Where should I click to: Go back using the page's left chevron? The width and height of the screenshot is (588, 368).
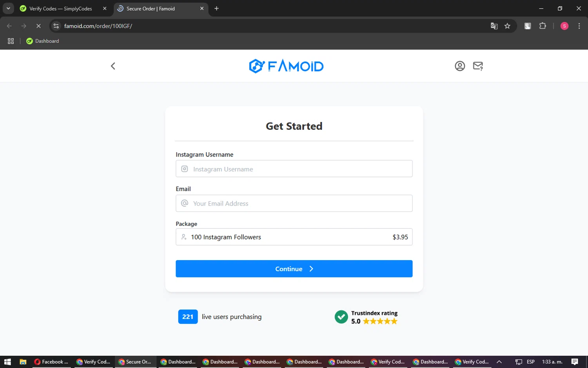coord(113,66)
